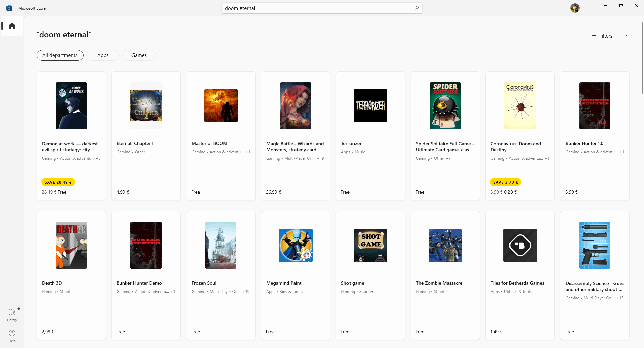Image resolution: width=644 pixels, height=348 pixels.
Task: Click the Megamind Paint title text
Action: click(284, 283)
